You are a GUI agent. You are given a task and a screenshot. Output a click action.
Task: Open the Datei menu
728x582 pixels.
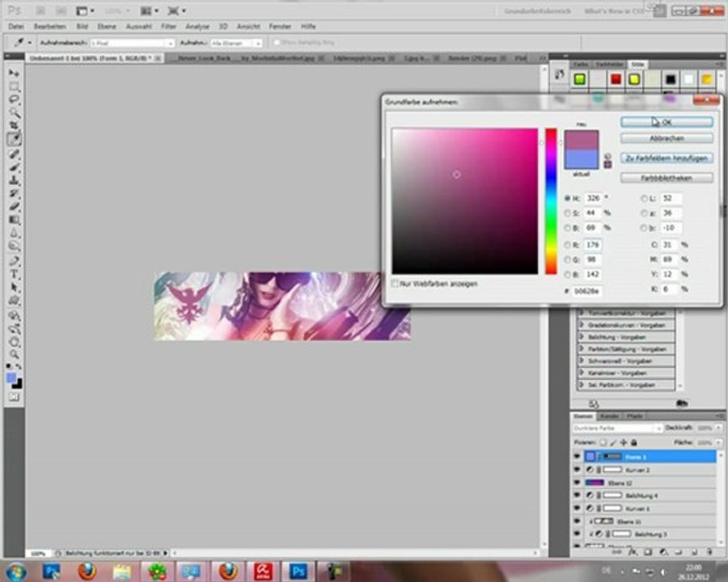(16, 27)
